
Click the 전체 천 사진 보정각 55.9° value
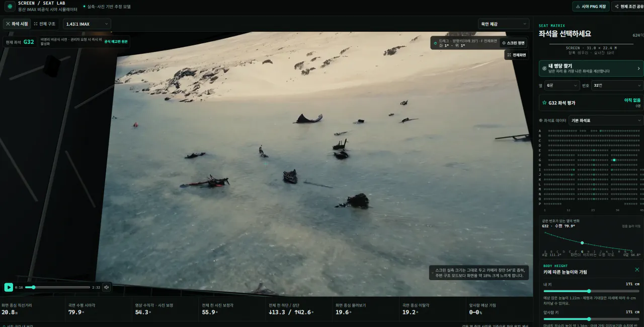click(209, 312)
